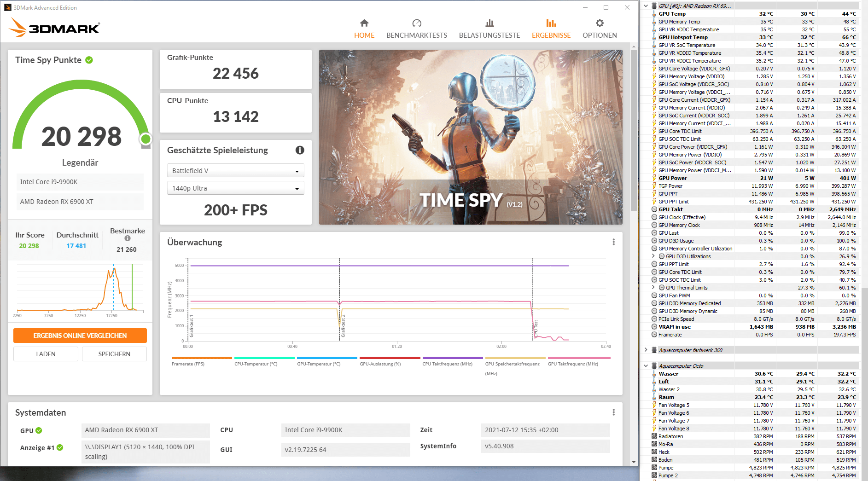Open the Battlefield V game dropdown
868x481 pixels.
pos(235,171)
